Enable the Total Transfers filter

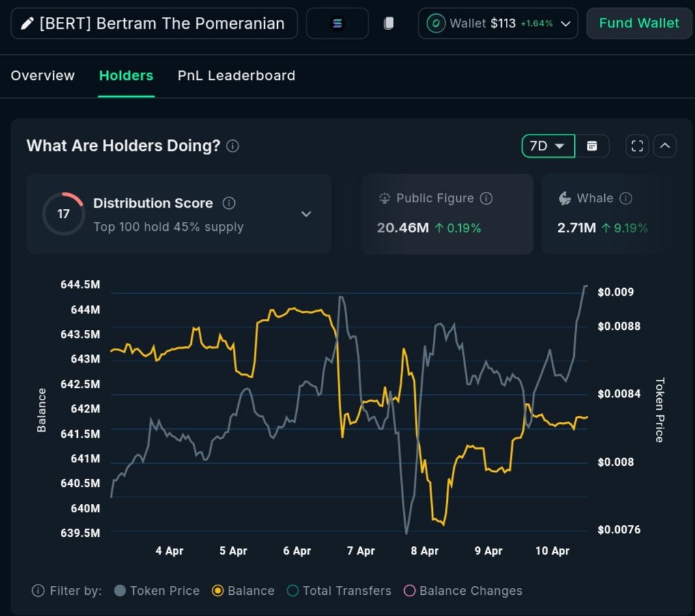coord(339,591)
